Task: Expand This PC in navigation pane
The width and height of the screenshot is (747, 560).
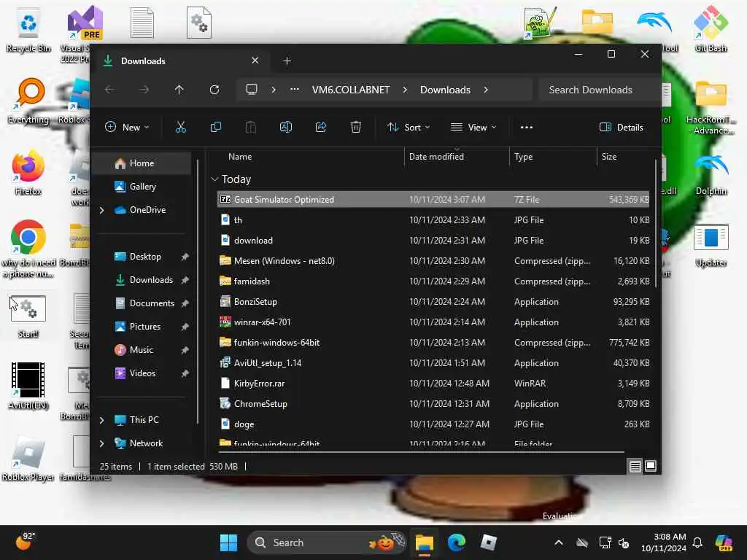Action: [102, 420]
